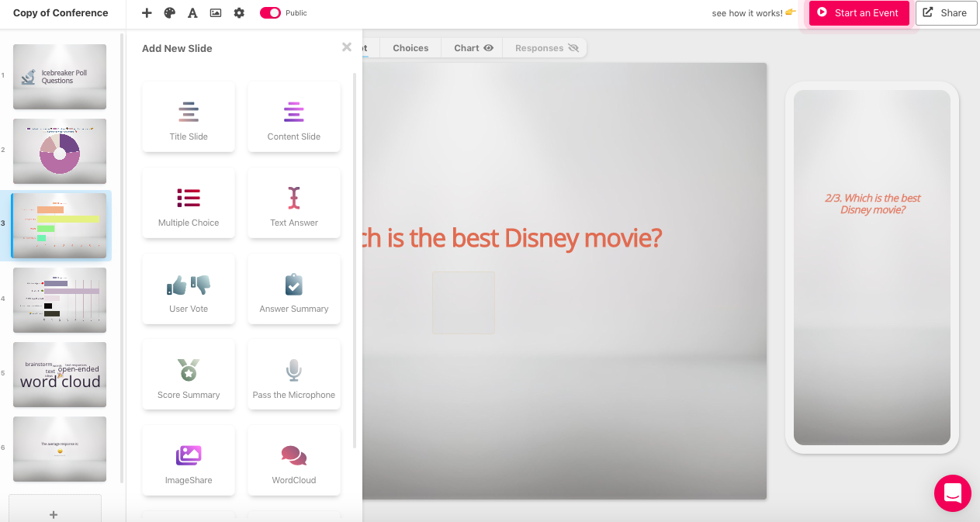Click the phone preview question text
980x522 pixels.
(872, 204)
